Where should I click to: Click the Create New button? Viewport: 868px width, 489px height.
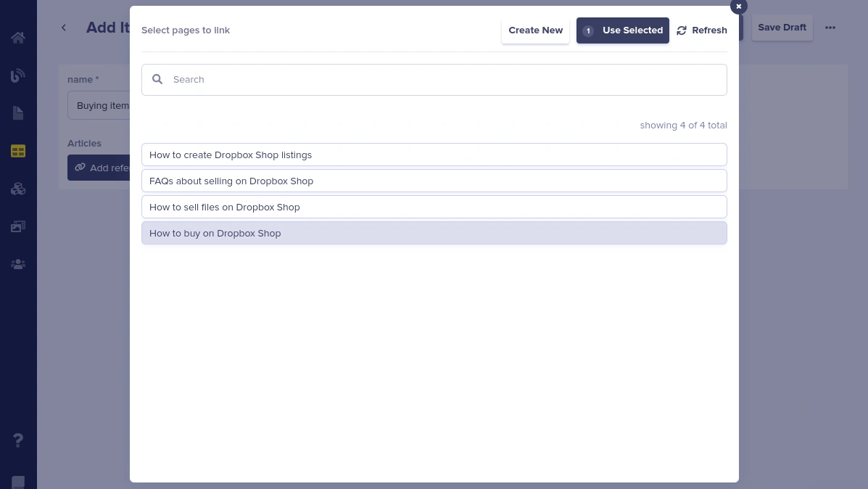(535, 30)
